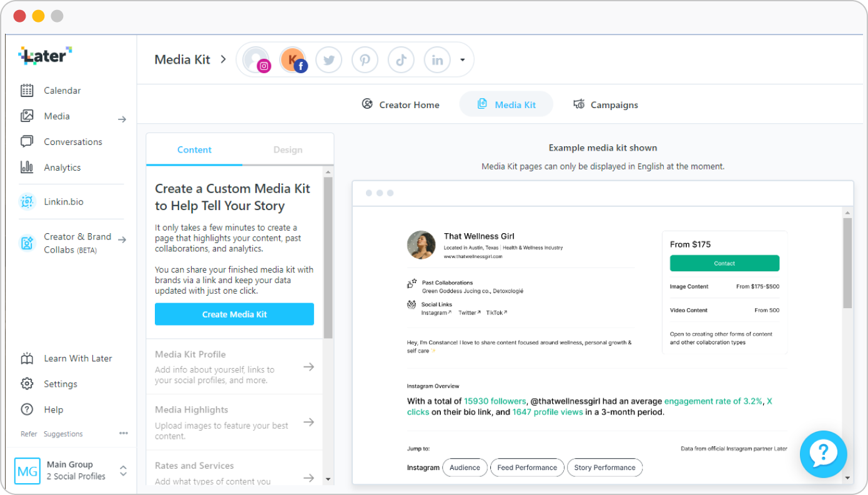This screenshot has width=868, height=495.
Task: Open Rates and Services section arrow
Action: [x=308, y=478]
